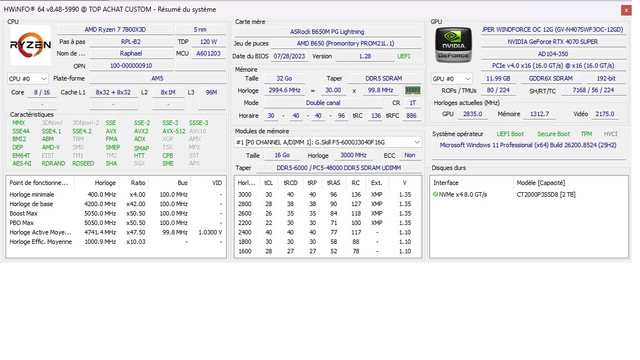
Task: Click the Secure Boot label
Action: 553,134
